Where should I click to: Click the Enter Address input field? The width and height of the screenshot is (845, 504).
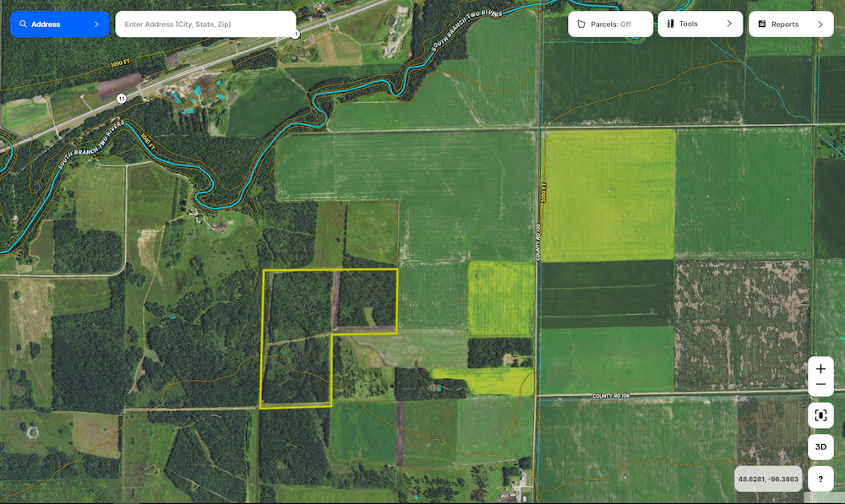pos(204,24)
